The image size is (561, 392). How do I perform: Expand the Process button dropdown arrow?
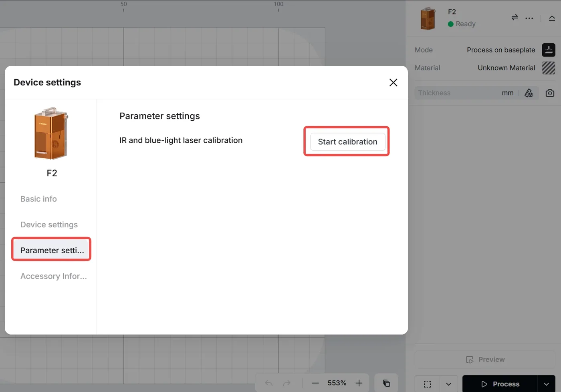click(546, 384)
